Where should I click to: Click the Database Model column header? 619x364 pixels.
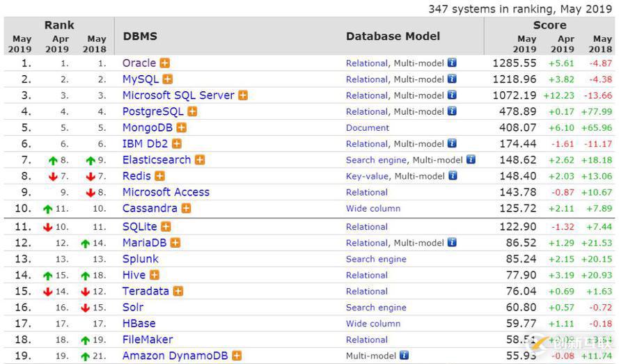click(x=393, y=36)
